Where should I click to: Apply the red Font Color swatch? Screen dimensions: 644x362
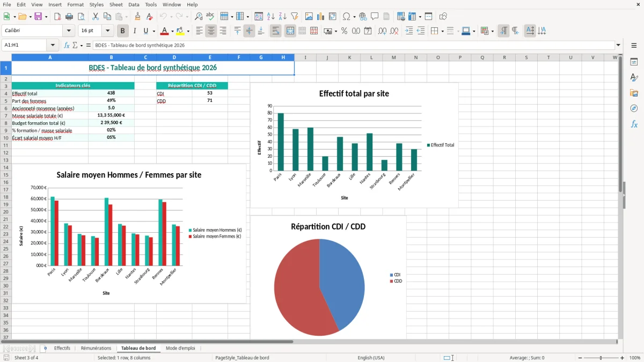[165, 31]
